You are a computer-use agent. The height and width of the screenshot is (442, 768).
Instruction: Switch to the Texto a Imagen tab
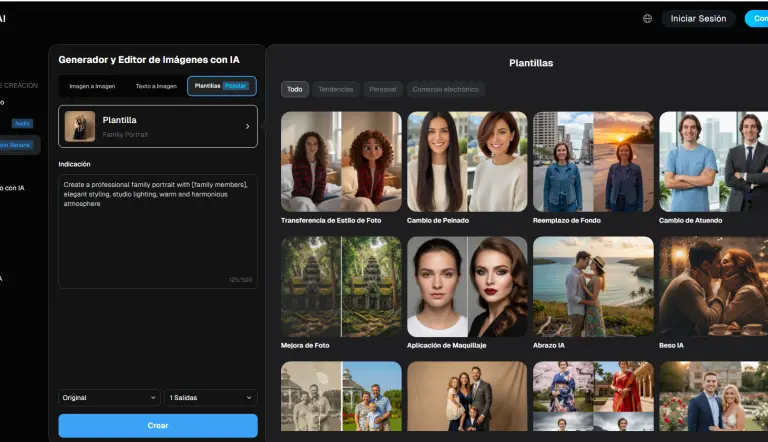click(156, 86)
